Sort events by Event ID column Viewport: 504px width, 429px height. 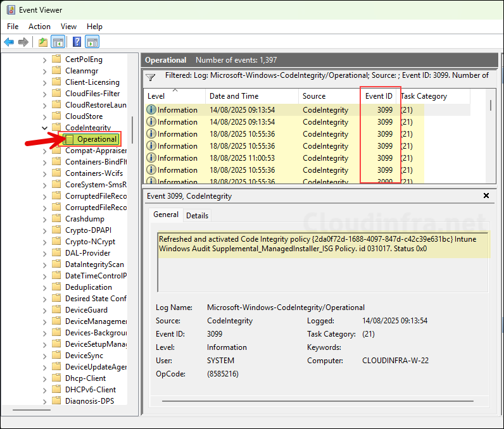coord(379,96)
